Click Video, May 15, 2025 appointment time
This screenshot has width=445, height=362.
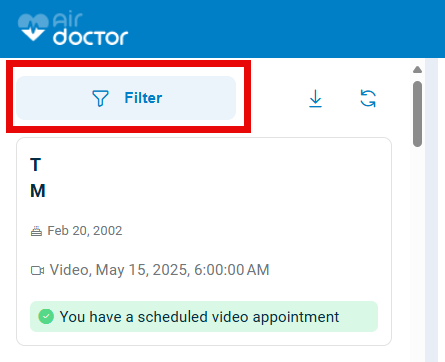[x=159, y=270]
